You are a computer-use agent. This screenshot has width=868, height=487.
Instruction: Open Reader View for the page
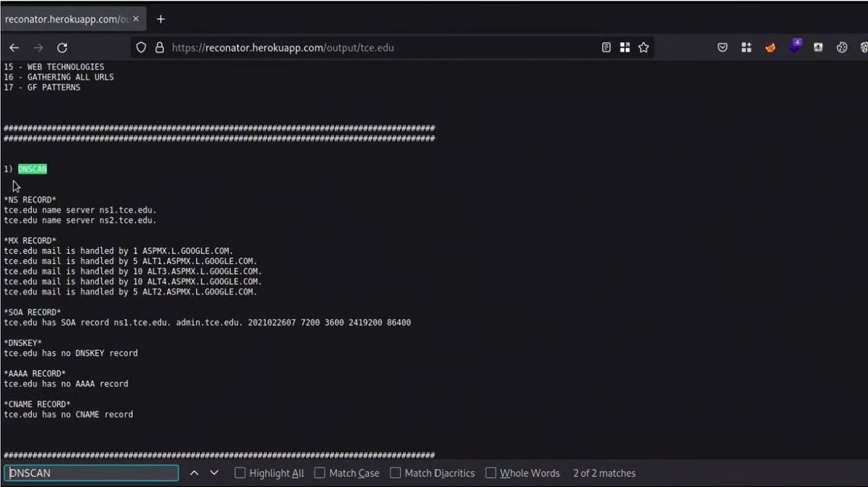point(606,47)
